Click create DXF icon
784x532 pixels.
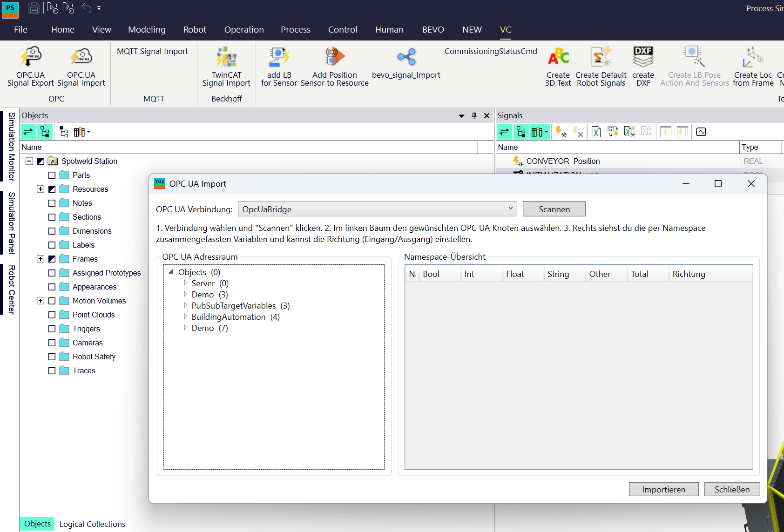coord(643,66)
